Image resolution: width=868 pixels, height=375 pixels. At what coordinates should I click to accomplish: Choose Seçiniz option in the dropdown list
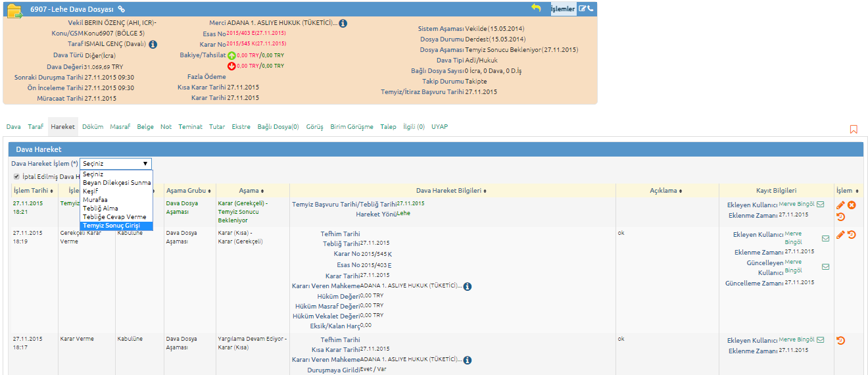point(116,174)
